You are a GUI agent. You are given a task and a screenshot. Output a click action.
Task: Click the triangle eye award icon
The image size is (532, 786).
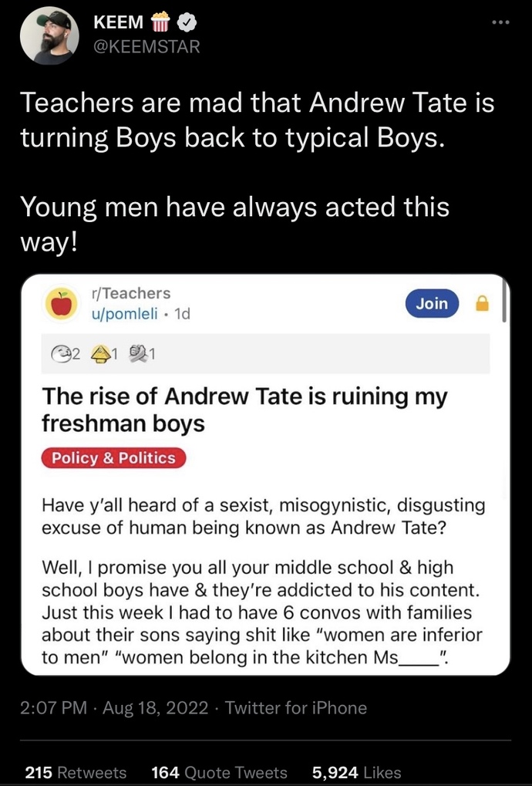point(100,353)
